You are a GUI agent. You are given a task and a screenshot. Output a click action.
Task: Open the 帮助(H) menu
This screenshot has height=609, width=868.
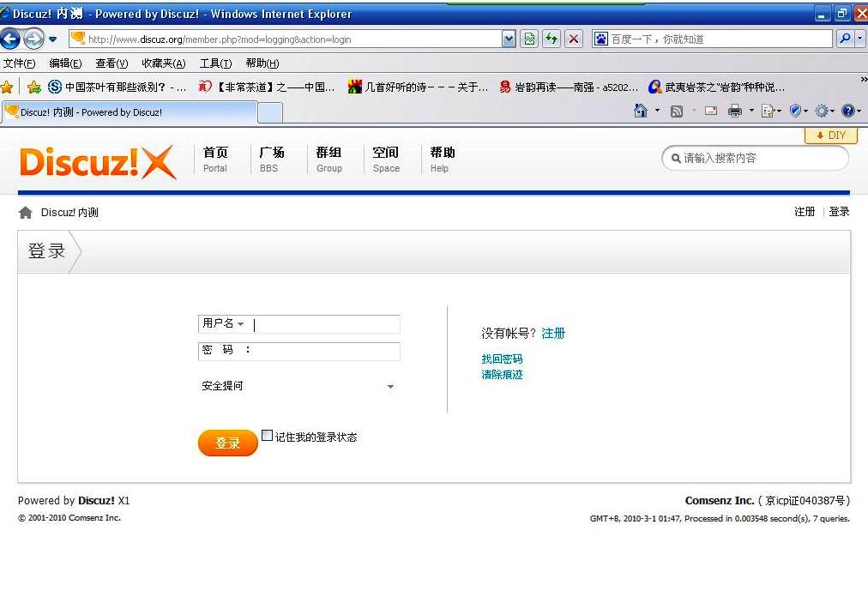262,63
